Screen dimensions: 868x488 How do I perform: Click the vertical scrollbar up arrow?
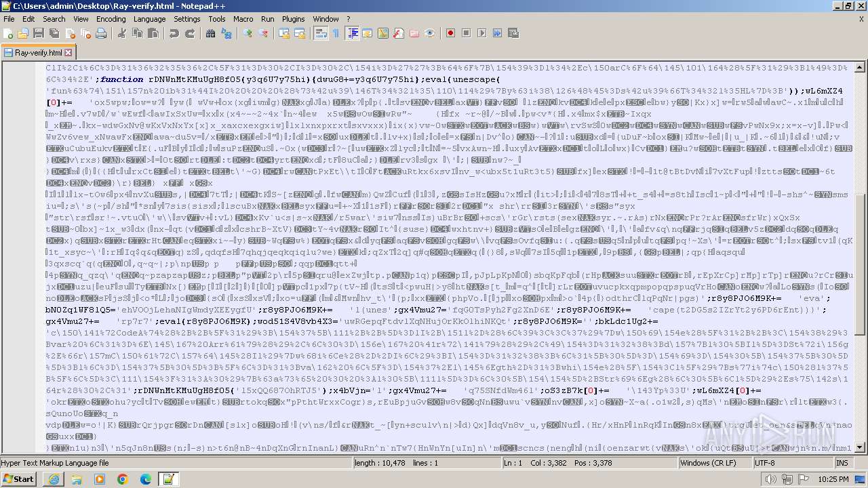pyautogui.click(x=860, y=67)
